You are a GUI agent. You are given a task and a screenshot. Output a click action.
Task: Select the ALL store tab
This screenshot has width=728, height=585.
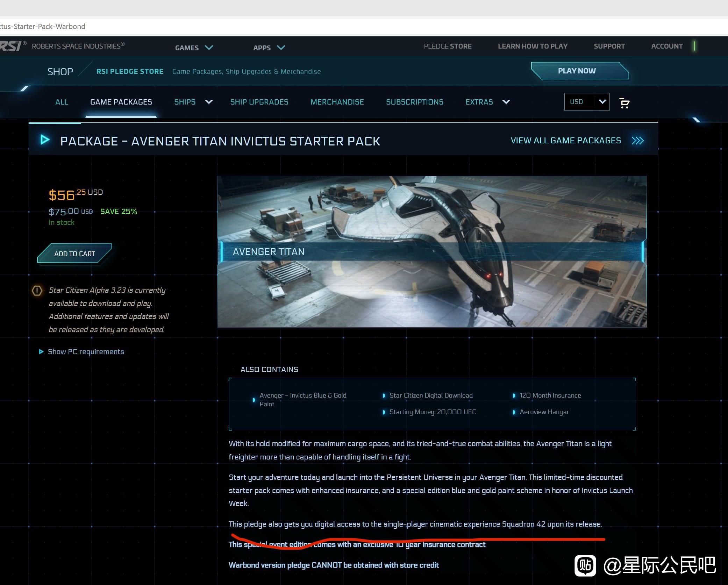[62, 102]
